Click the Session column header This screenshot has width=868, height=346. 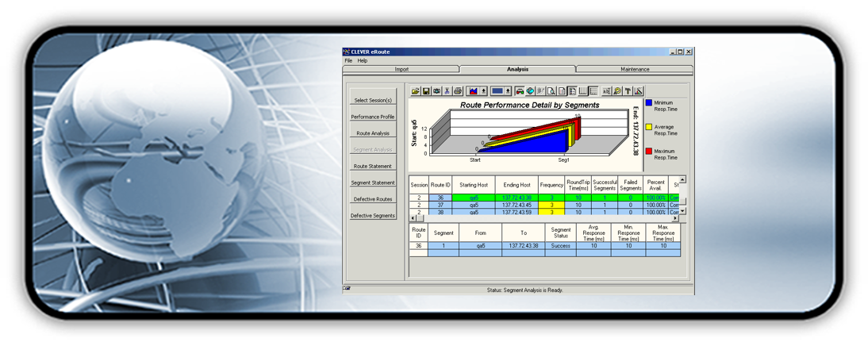tap(419, 185)
